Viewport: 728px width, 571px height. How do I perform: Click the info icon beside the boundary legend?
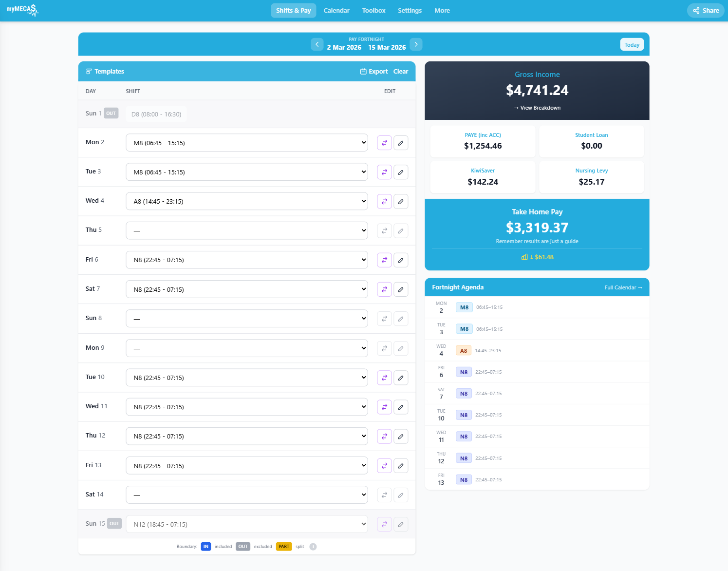click(x=313, y=547)
